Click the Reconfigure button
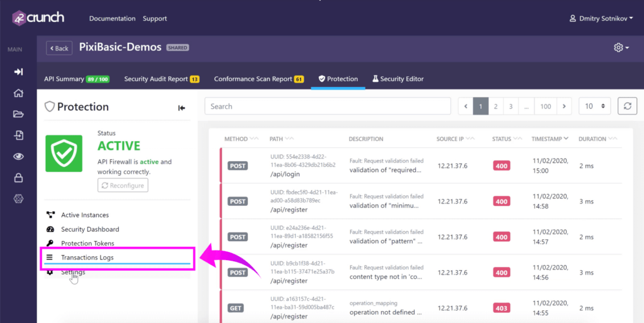This screenshot has width=644, height=323. point(123,185)
